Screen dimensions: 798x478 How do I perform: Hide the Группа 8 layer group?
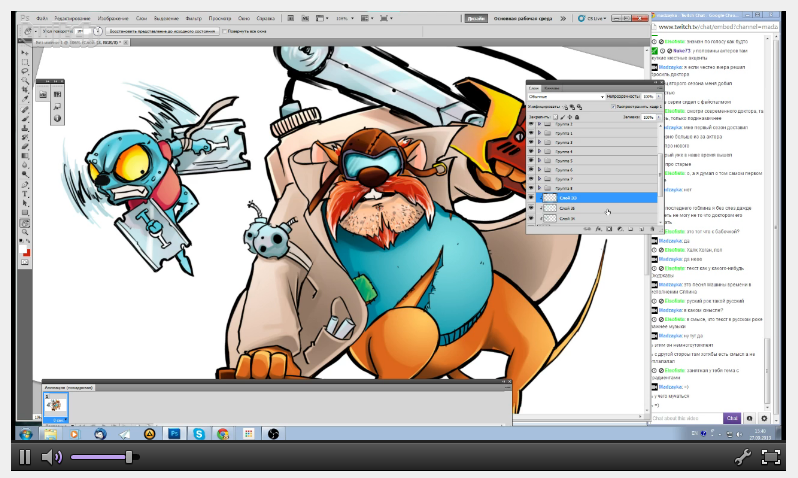pyautogui.click(x=531, y=188)
